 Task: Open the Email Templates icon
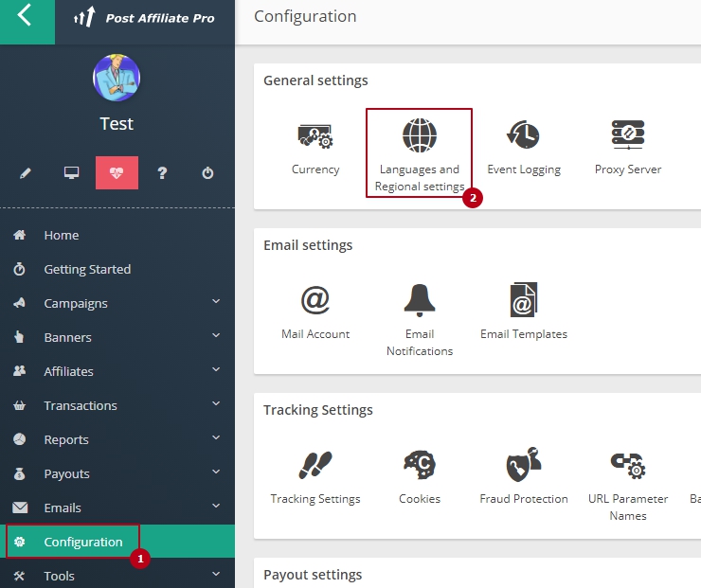coord(523,300)
